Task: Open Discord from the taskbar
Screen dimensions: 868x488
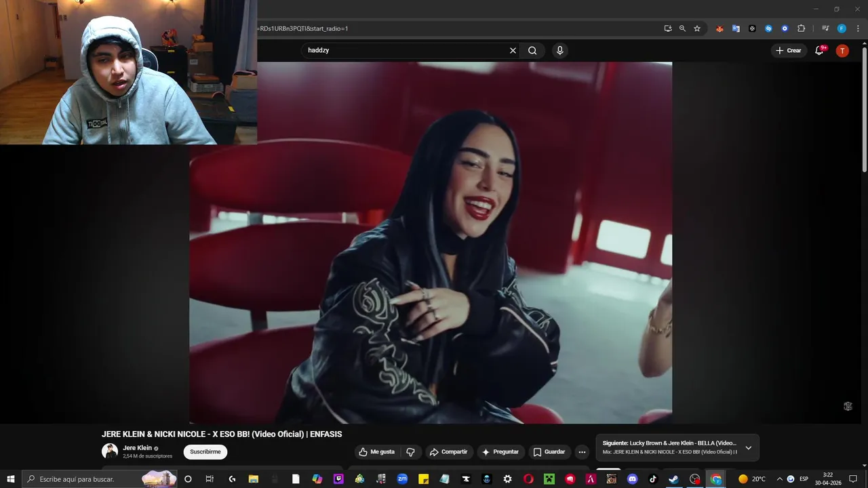Action: coord(633,479)
